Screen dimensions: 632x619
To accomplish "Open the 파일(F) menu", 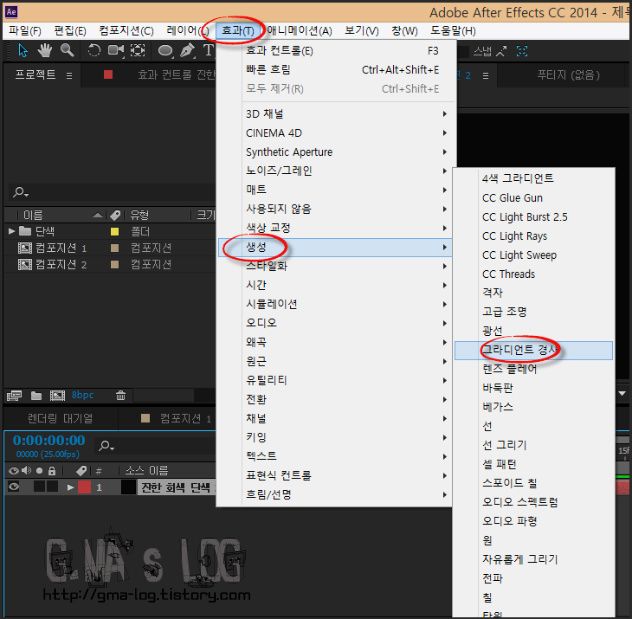I will 25,31.
